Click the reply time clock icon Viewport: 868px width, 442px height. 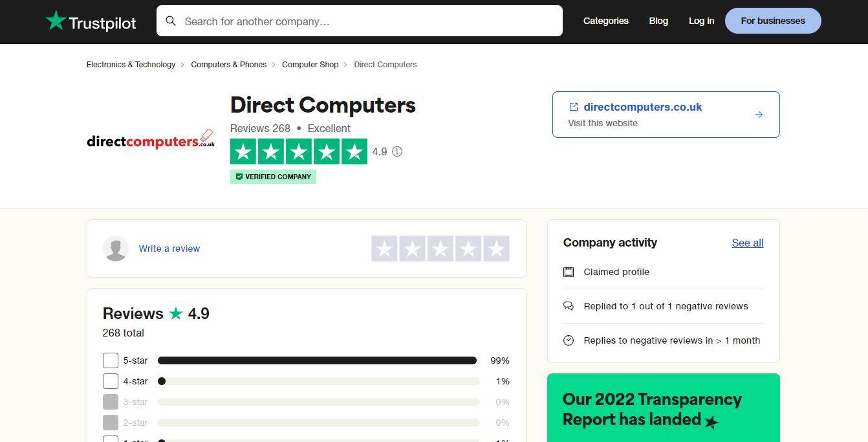pyautogui.click(x=569, y=340)
